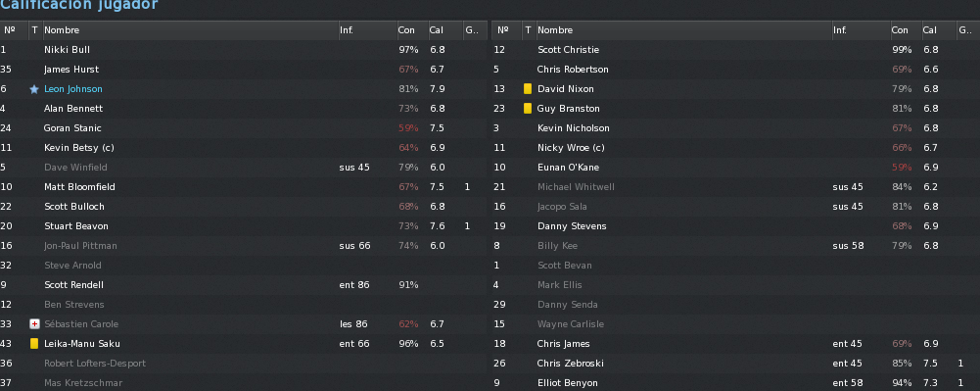Select Stuart Beavon's row

tap(243, 225)
